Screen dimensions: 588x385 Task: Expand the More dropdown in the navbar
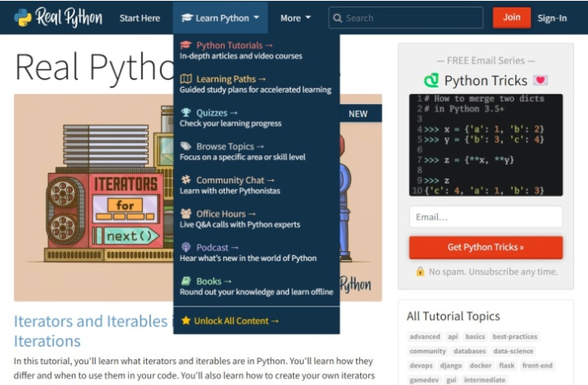pyautogui.click(x=296, y=18)
